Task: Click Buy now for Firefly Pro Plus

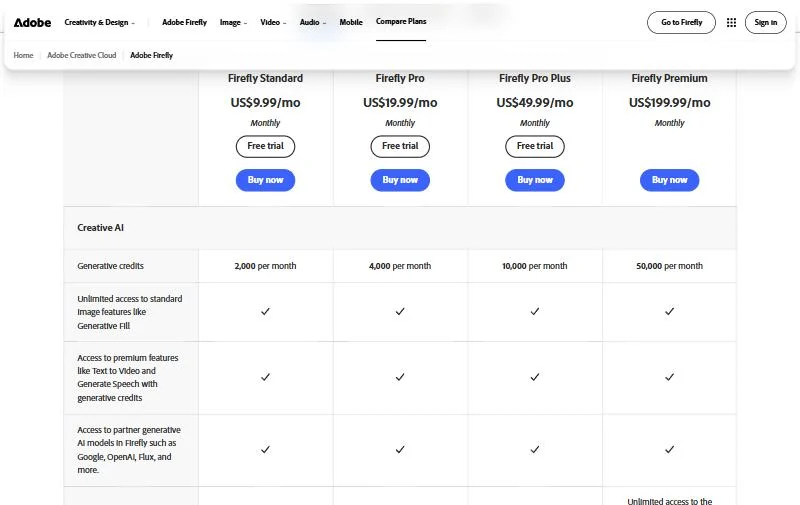Action: pyautogui.click(x=535, y=180)
